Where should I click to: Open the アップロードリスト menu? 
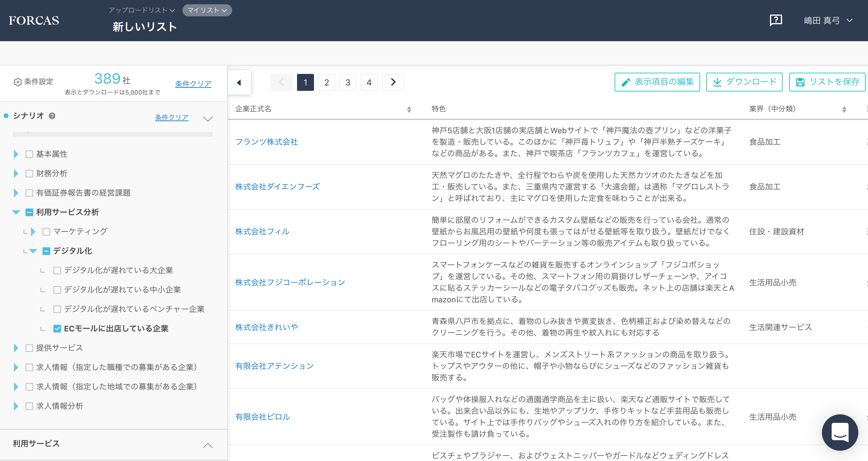point(141,10)
